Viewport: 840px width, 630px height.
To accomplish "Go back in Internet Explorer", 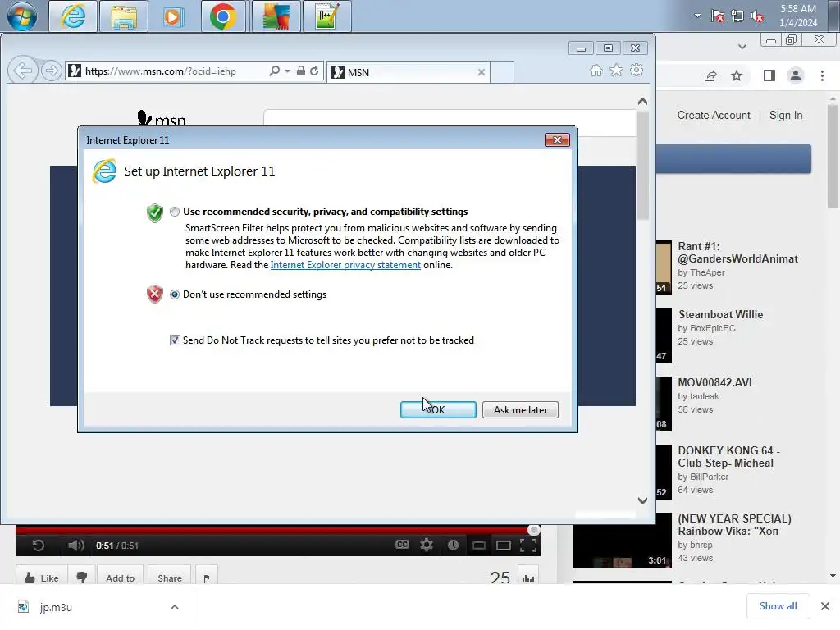I will [22, 71].
